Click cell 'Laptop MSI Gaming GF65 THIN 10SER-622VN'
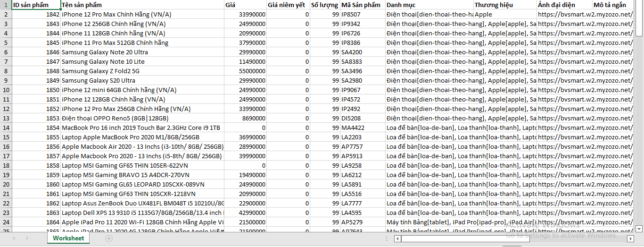The height and width of the screenshot is (247, 644). [142, 165]
